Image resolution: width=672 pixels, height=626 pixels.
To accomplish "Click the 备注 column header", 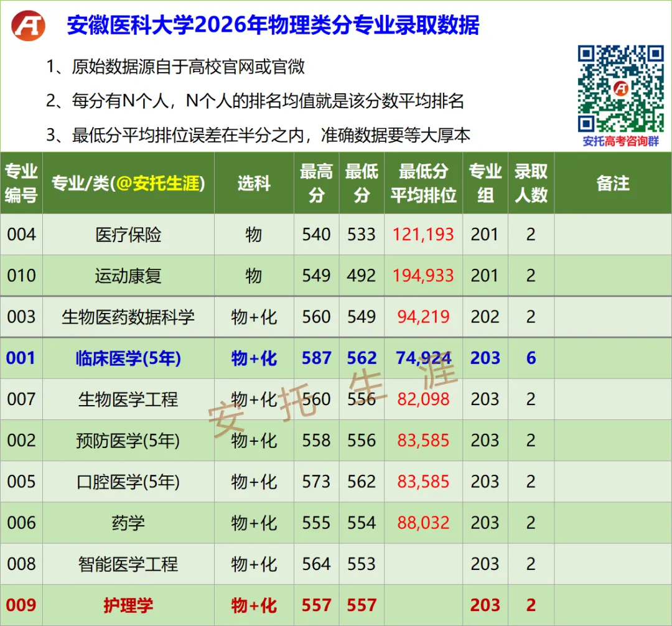I will pyautogui.click(x=613, y=183).
